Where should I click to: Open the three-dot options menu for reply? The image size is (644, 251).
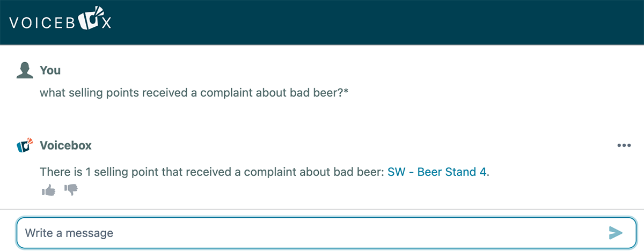coord(624,145)
